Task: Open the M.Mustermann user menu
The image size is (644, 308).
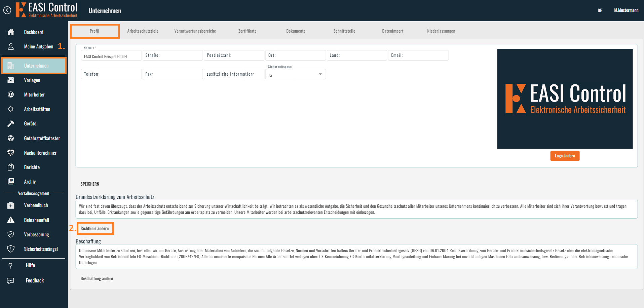Action: coord(626,10)
